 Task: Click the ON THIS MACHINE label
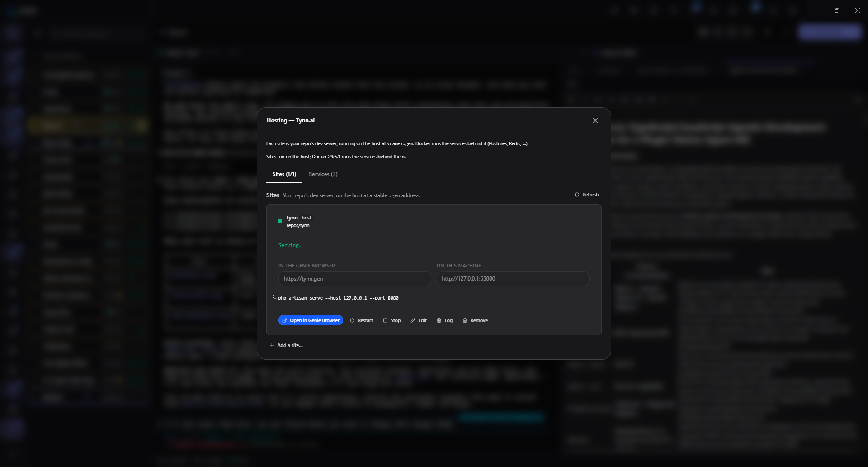tap(459, 266)
